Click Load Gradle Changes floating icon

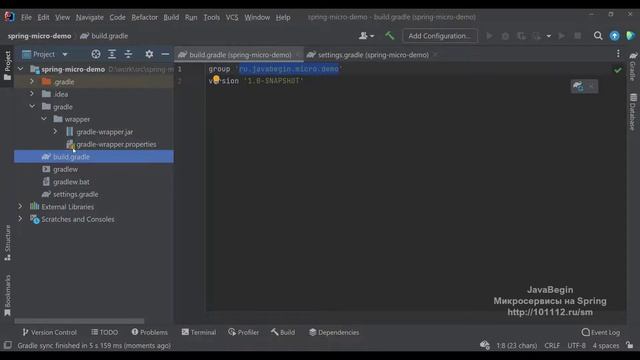pyautogui.click(x=578, y=86)
